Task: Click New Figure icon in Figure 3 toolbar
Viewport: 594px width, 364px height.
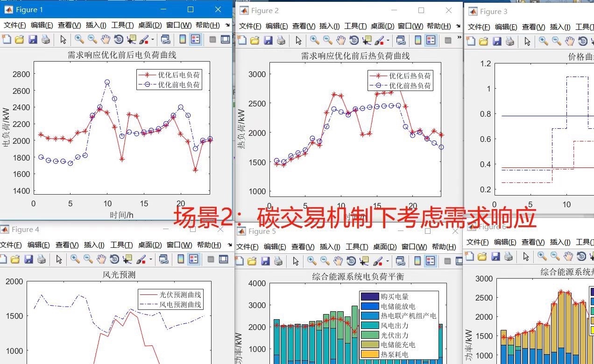Action: tap(471, 42)
